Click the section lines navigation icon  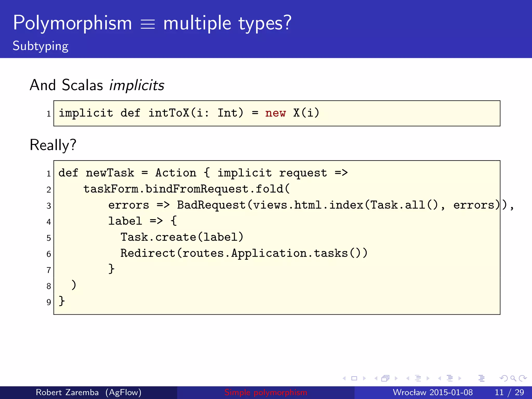pyautogui.click(x=450, y=378)
